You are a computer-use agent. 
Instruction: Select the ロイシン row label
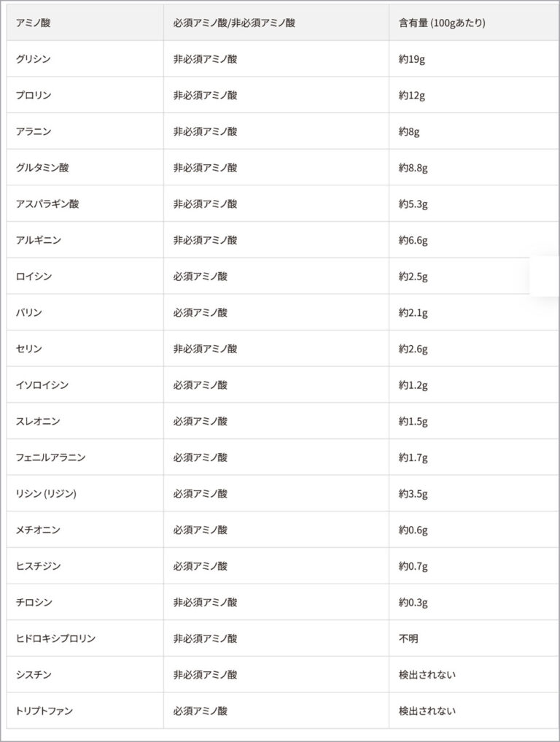(34, 277)
